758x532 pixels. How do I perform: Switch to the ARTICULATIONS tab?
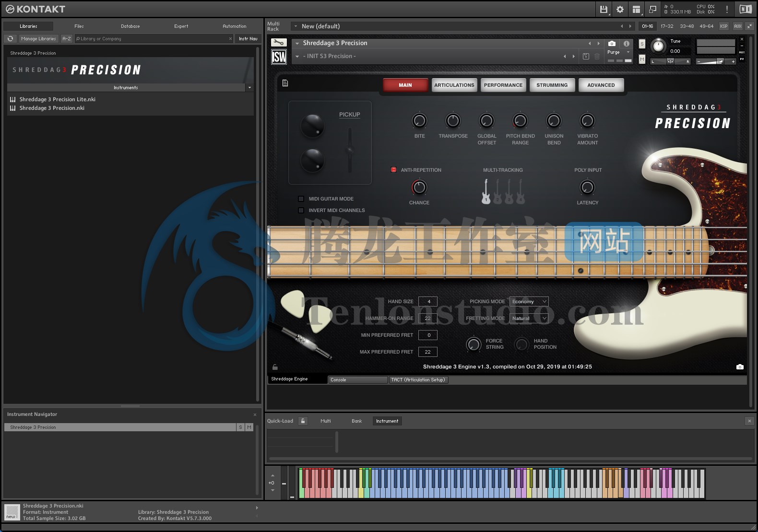coord(454,85)
